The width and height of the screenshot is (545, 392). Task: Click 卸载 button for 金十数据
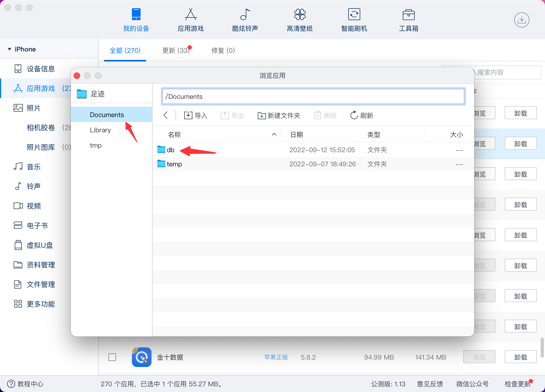520,357
